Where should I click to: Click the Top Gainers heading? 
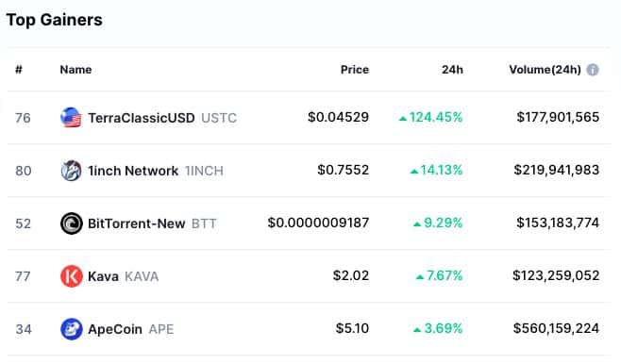pyautogui.click(x=54, y=20)
